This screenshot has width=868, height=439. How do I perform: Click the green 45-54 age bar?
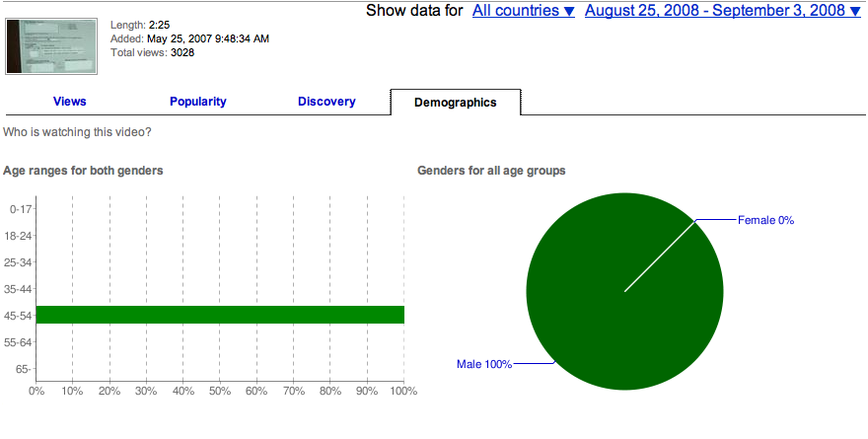(220, 315)
